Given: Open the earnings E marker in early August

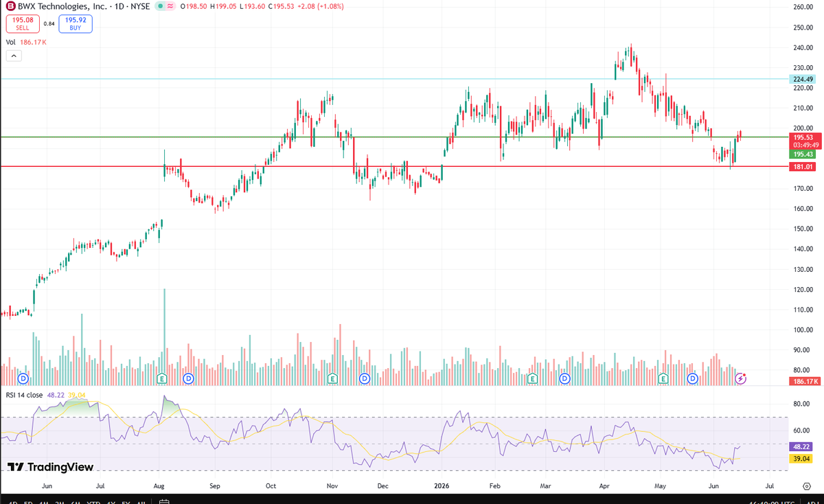Looking at the screenshot, I should (162, 378).
